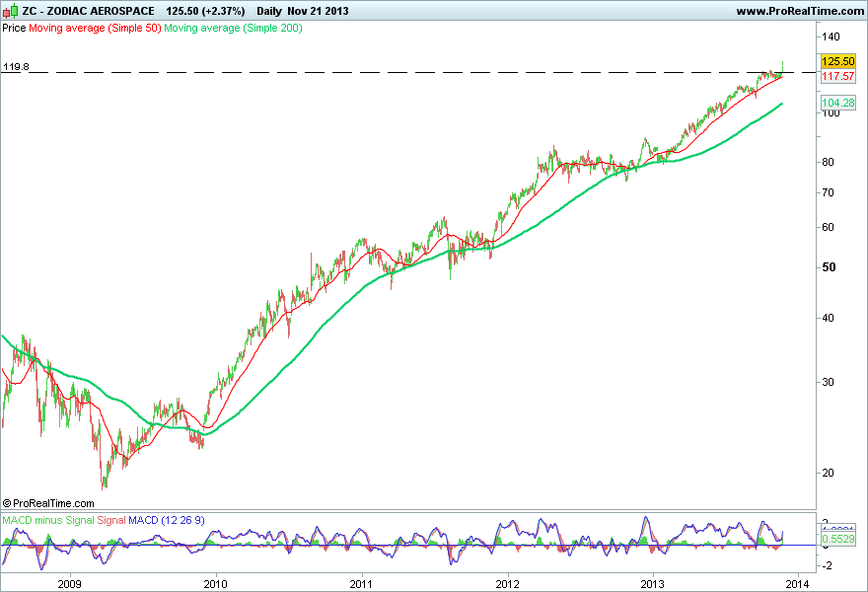Select the Moving average (Simple 200) legend
868x592 pixels.
pos(233,28)
